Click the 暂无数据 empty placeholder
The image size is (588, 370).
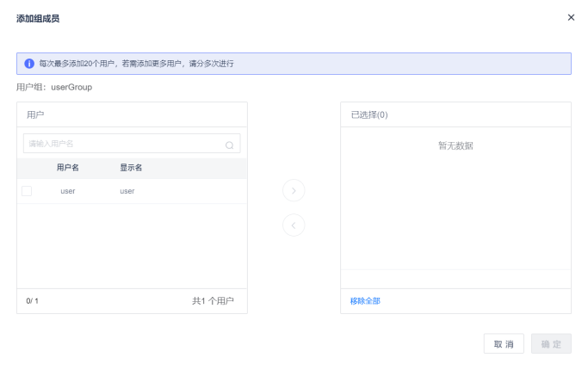455,145
